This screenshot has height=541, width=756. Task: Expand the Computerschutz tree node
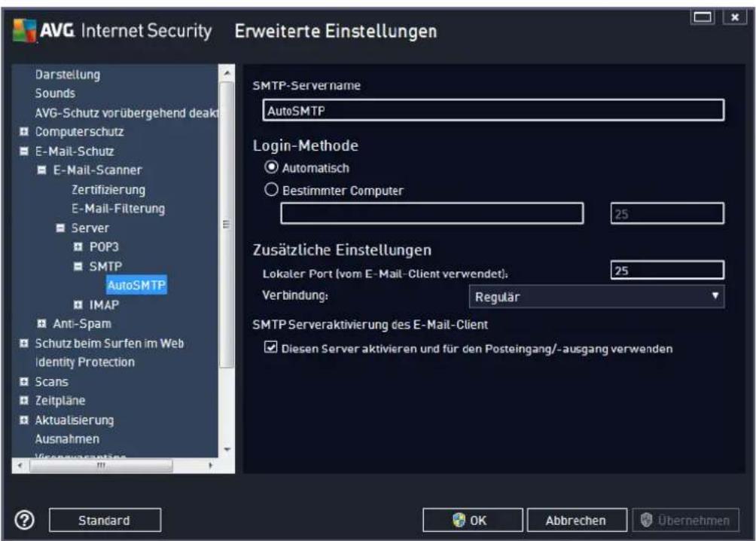[23, 131]
